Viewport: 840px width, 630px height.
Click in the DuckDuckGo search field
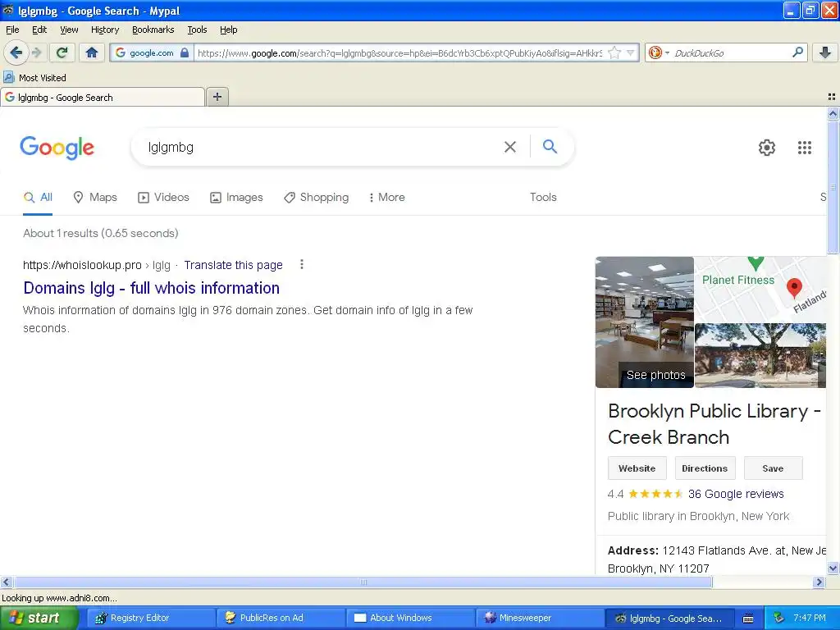tap(729, 52)
